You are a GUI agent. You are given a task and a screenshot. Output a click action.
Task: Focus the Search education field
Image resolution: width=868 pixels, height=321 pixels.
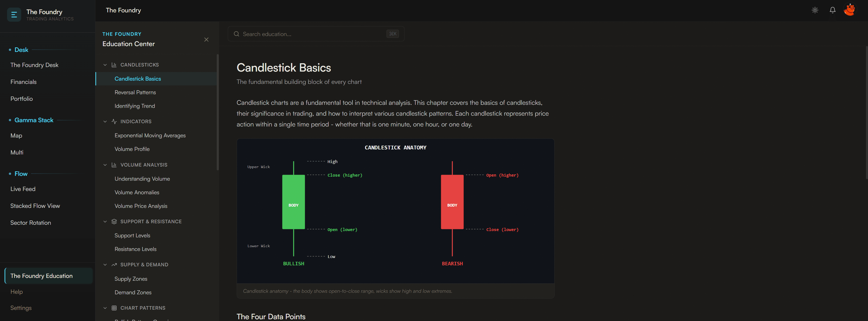point(313,34)
